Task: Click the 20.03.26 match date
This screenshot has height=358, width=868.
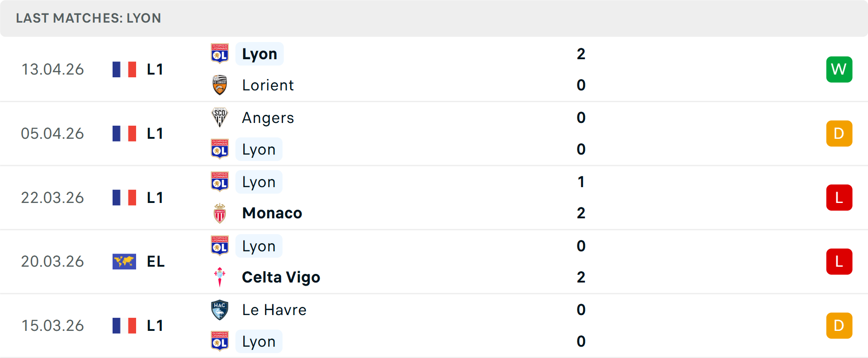Action: [x=52, y=261]
